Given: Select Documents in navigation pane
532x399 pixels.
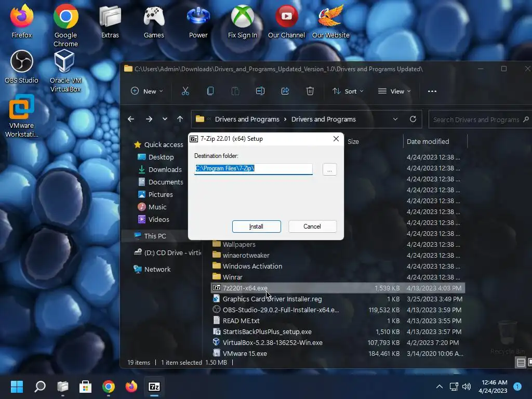Looking at the screenshot, I should pyautogui.click(x=161, y=182).
